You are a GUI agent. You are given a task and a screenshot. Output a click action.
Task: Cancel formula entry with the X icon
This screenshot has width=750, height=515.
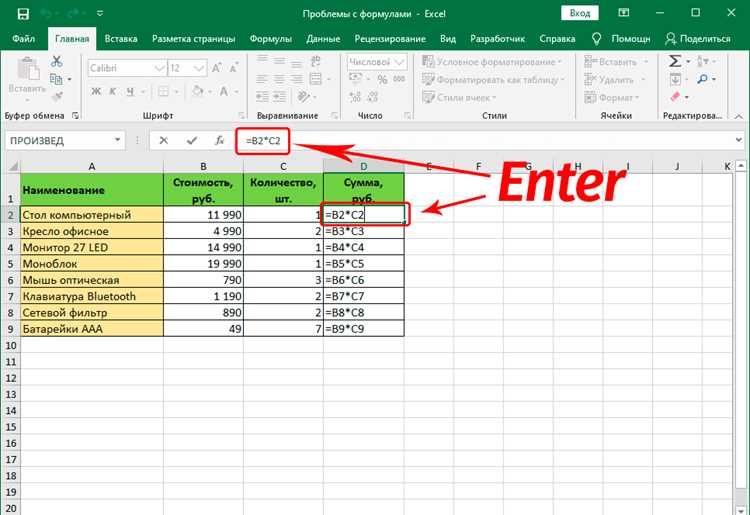pyautogui.click(x=164, y=141)
